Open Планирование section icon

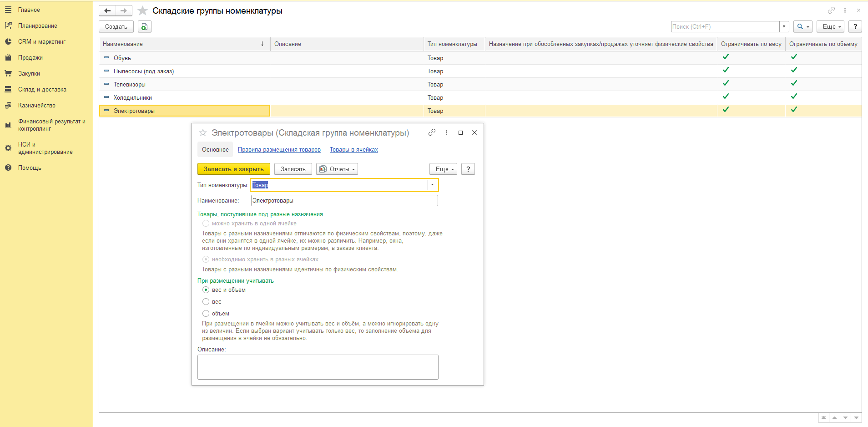(8, 25)
